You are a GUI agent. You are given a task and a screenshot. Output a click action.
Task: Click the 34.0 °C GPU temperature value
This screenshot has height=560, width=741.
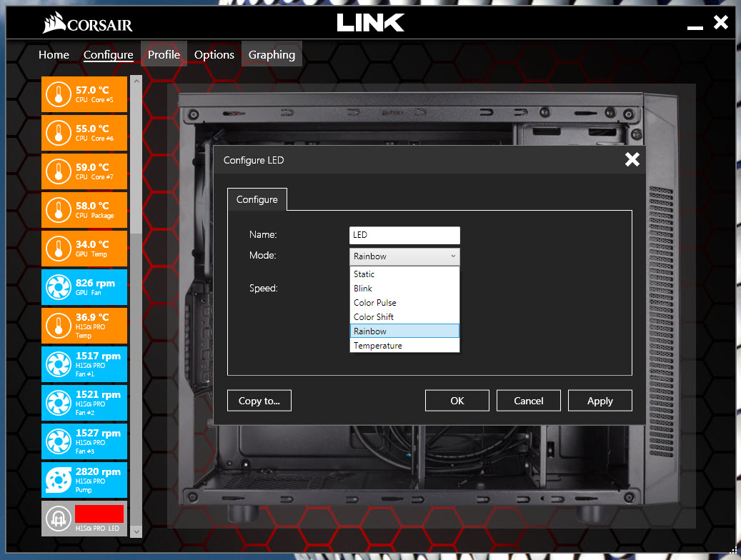click(92, 244)
